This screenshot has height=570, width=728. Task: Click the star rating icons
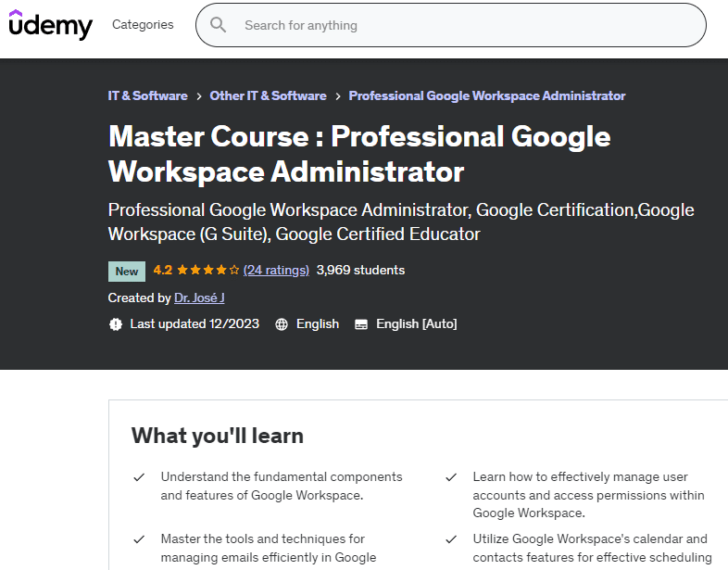tap(207, 271)
